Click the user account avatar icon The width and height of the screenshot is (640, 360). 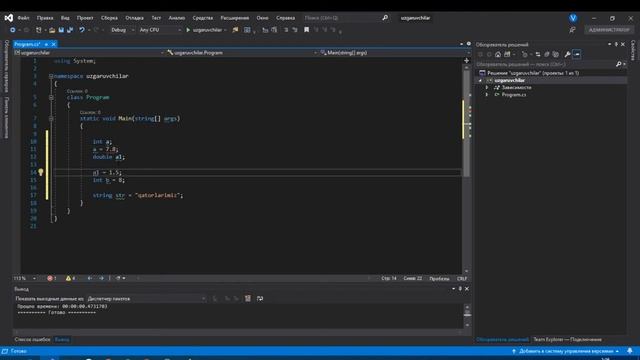[573, 18]
